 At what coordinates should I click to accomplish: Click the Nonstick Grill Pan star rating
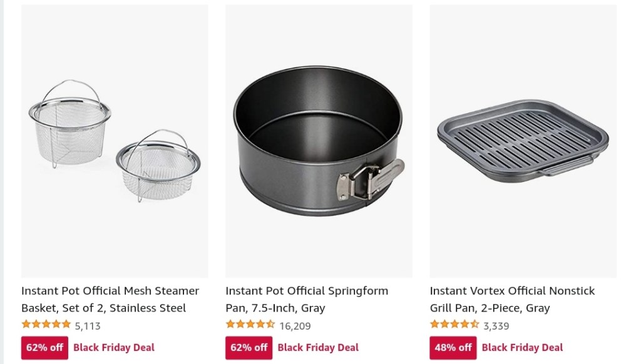pos(454,325)
